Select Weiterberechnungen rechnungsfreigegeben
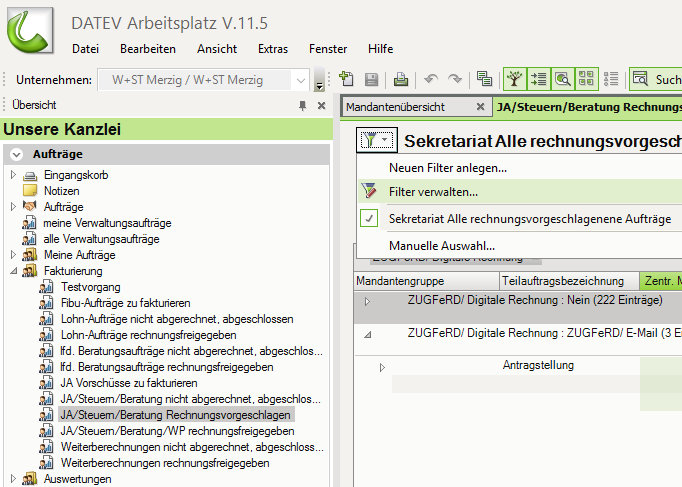The image size is (682, 487). coord(165,463)
